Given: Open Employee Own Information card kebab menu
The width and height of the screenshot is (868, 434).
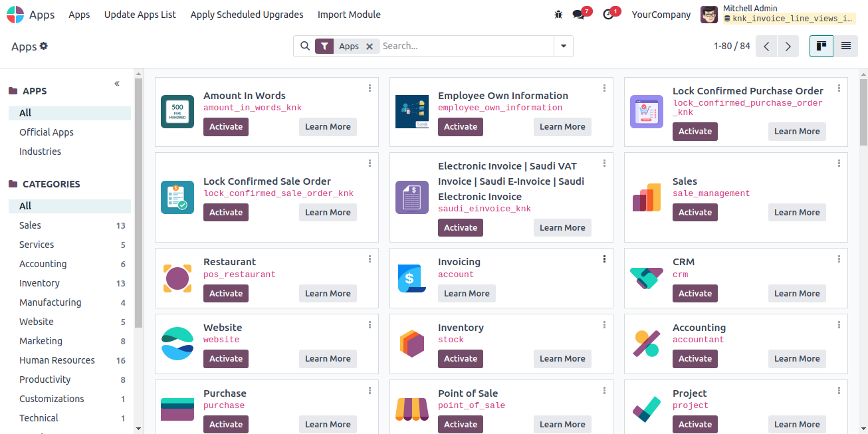Looking at the screenshot, I should pos(605,88).
